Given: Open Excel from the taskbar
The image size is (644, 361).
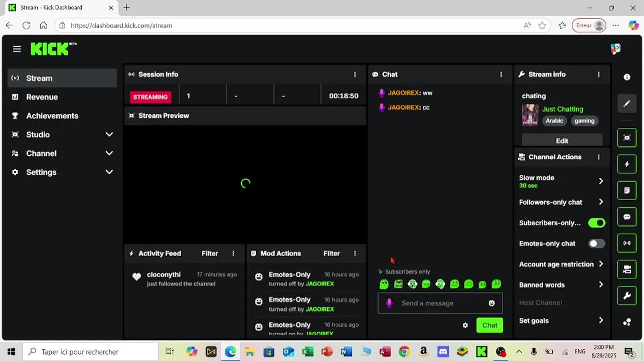Looking at the screenshot, I should [x=307, y=352].
